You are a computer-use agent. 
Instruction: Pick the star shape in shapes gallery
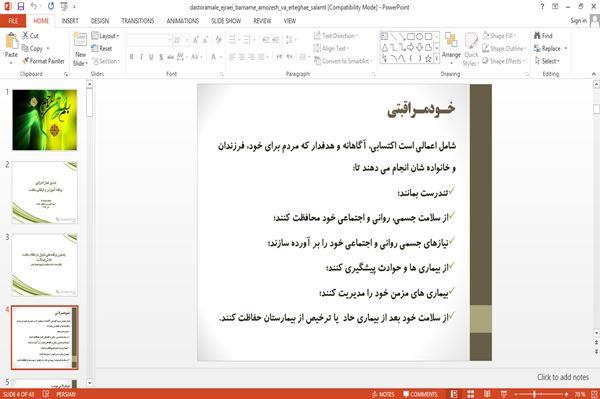click(428, 59)
